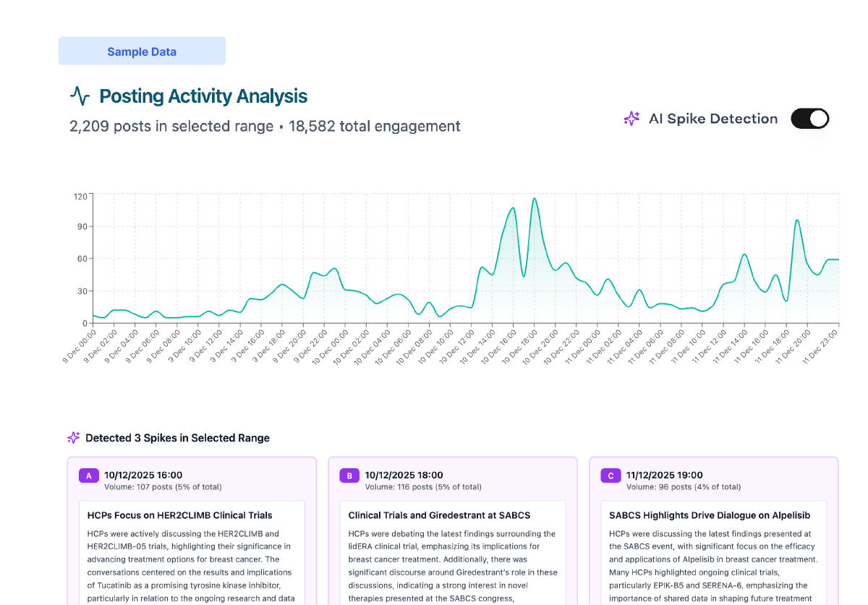868x605 pixels.
Task: Select the purple B spike badge
Action: click(349, 475)
